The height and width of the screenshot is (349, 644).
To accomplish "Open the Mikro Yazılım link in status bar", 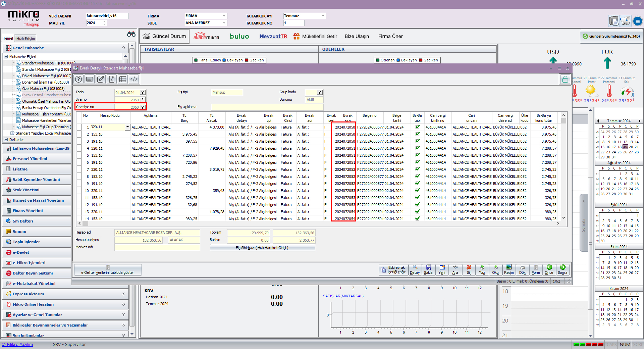I will click(17, 344).
